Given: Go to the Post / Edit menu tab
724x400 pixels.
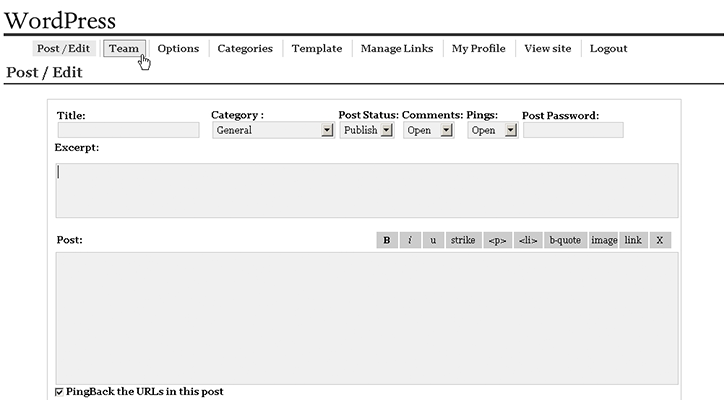Looking at the screenshot, I should (64, 48).
